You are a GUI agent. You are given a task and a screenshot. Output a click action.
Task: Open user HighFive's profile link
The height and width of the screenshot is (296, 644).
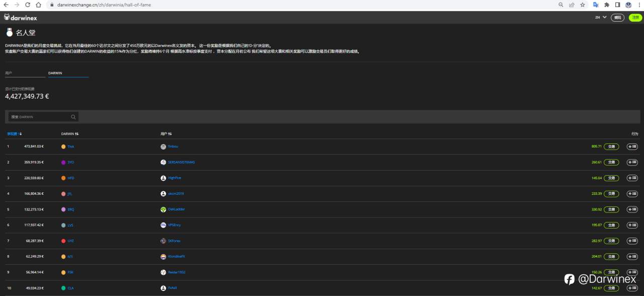pos(175,178)
